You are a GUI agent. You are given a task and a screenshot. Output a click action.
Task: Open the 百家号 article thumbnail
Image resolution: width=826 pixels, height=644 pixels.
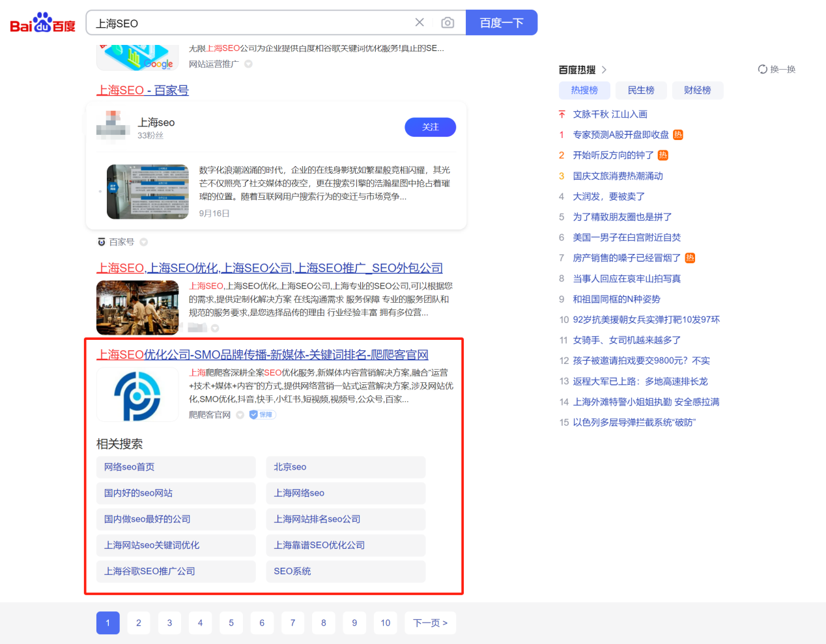pos(148,191)
